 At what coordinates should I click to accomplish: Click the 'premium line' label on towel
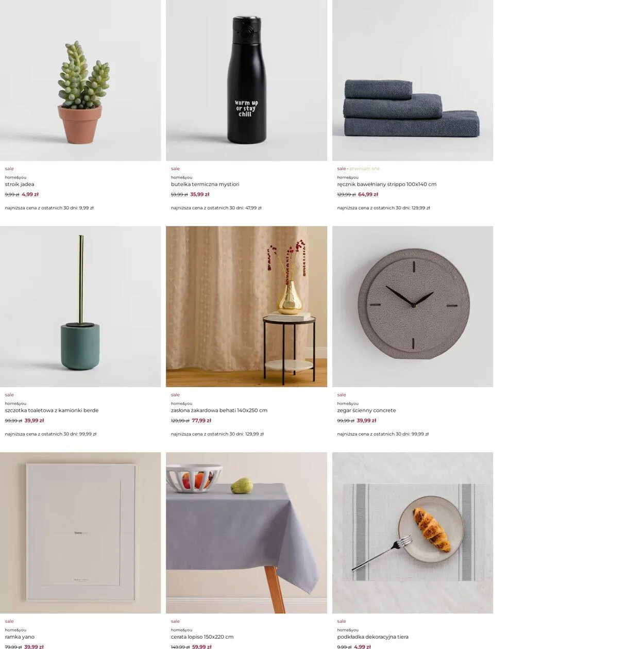tap(365, 169)
